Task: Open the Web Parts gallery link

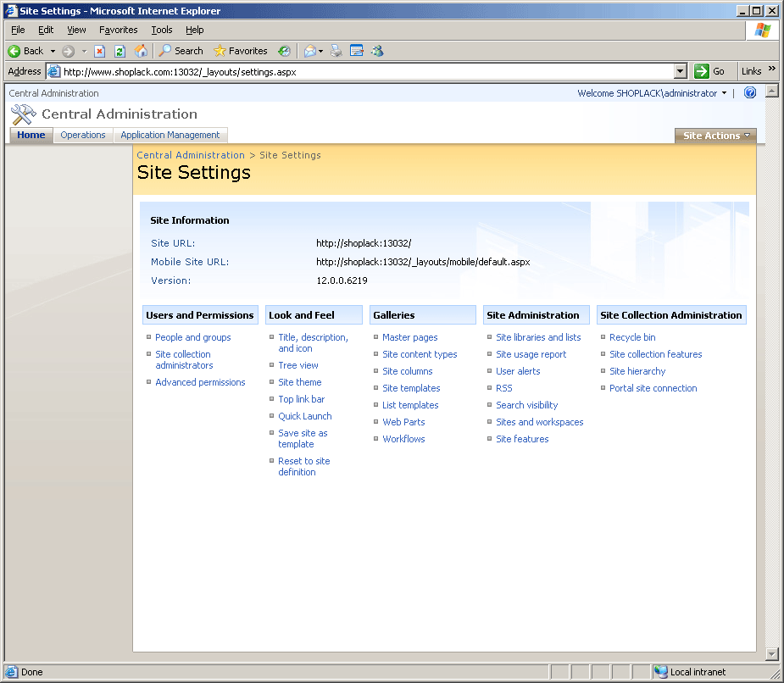Action: [403, 422]
